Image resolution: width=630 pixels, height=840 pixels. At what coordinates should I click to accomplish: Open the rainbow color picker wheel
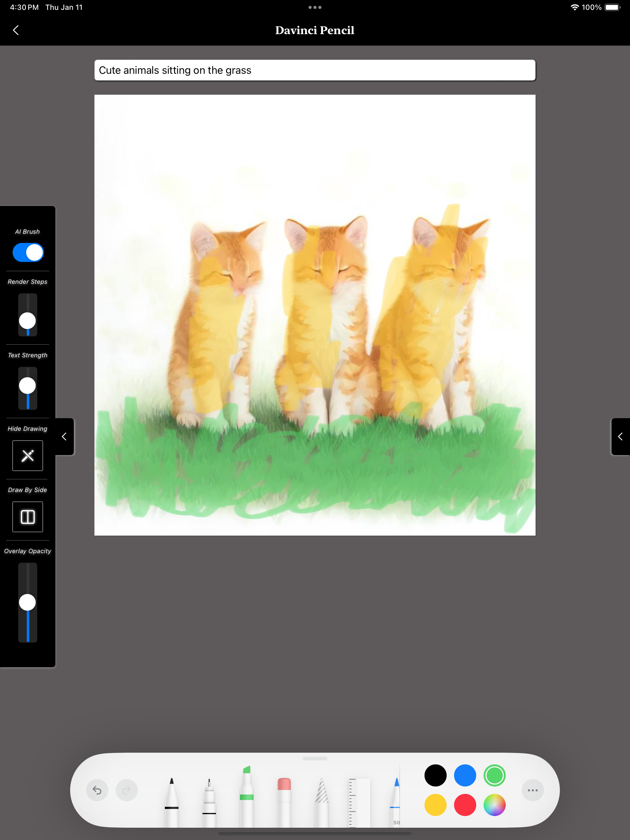(494, 805)
